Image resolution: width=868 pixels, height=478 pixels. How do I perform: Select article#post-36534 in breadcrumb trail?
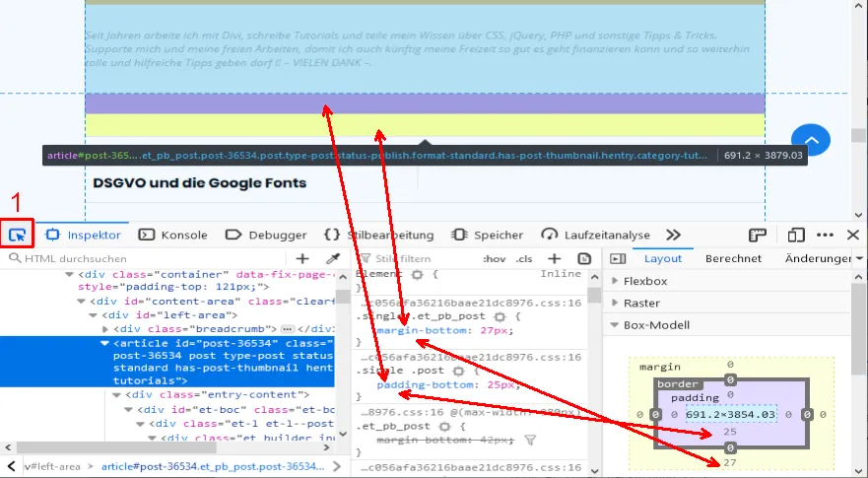[x=213, y=466]
